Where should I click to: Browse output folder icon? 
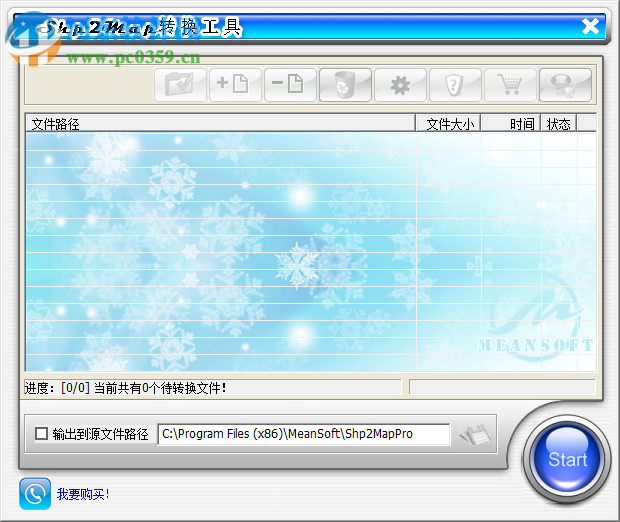coord(474,435)
